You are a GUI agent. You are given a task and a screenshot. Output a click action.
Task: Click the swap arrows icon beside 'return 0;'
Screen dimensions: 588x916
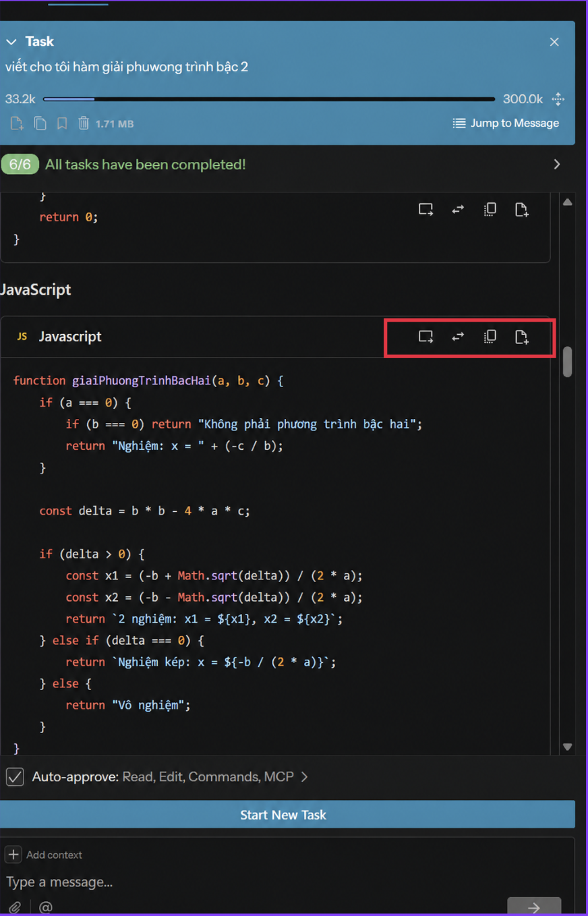(x=458, y=209)
